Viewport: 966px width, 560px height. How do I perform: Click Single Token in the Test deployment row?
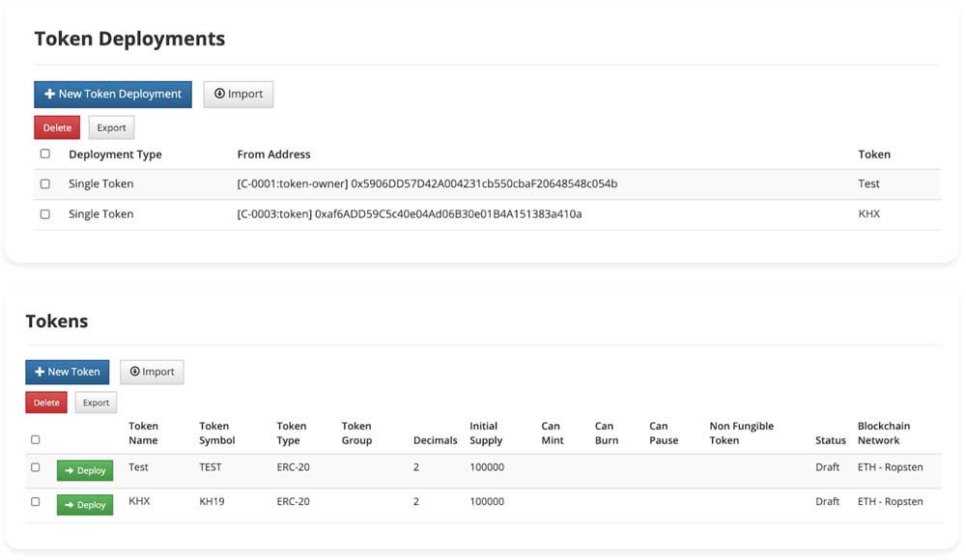pos(101,183)
